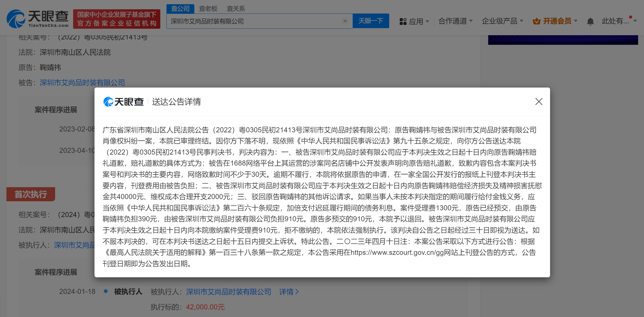644x317 pixels.
Task: Click the 首次执行 red label
Action: coord(31,194)
